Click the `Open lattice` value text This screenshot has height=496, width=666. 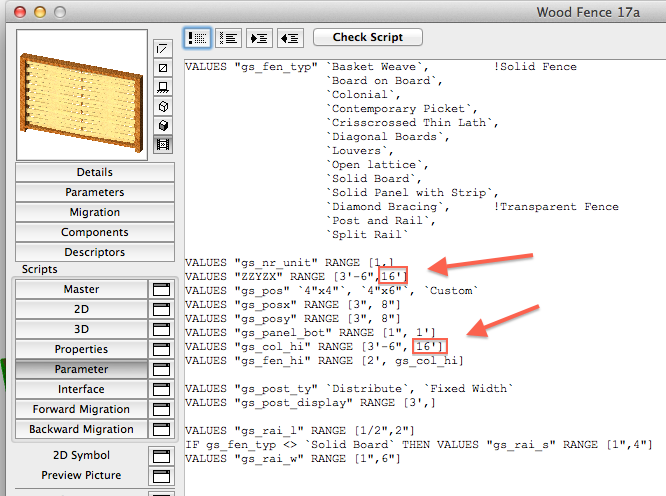coord(377,165)
